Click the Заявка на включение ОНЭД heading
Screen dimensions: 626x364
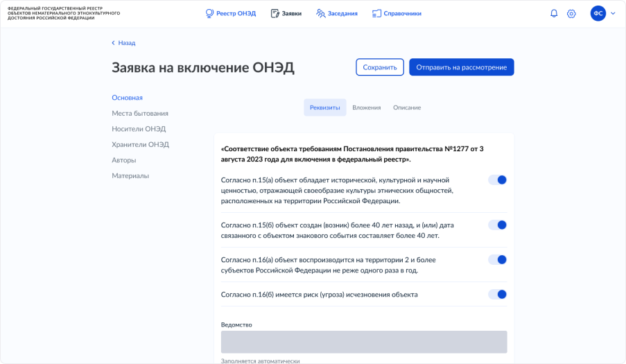tap(203, 67)
